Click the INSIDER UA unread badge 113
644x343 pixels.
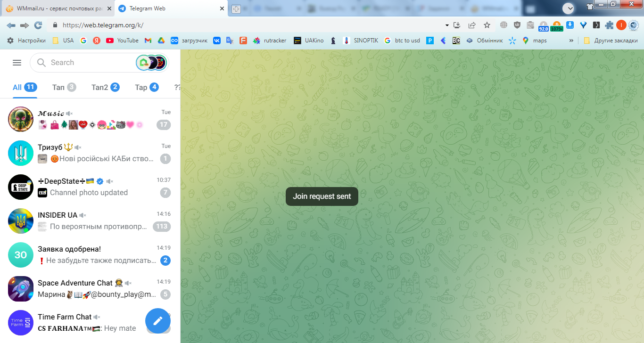coord(162,227)
